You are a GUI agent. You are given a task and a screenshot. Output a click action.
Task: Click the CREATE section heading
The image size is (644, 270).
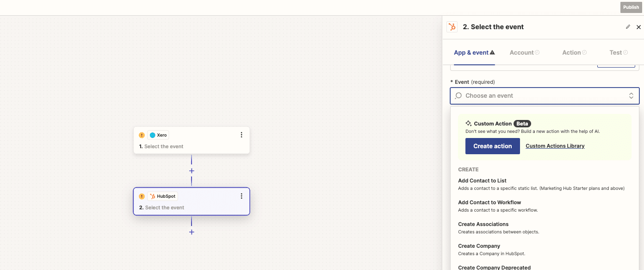468,170
